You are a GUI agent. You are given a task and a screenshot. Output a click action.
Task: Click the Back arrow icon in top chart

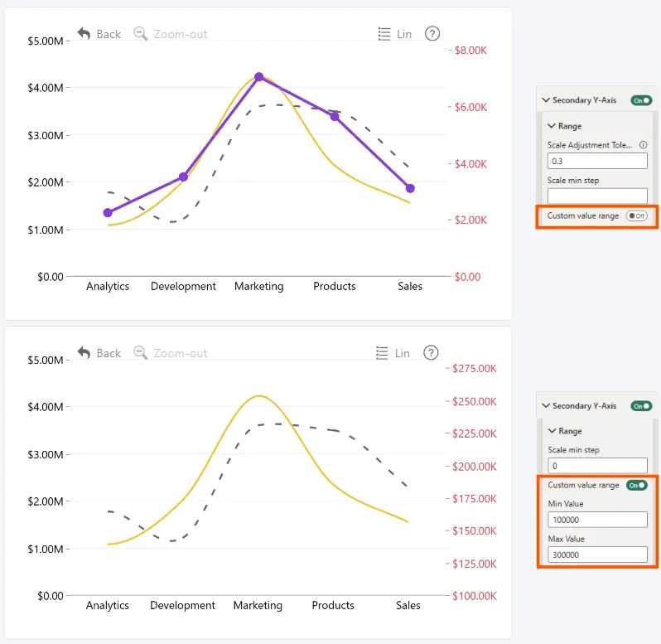tap(84, 33)
